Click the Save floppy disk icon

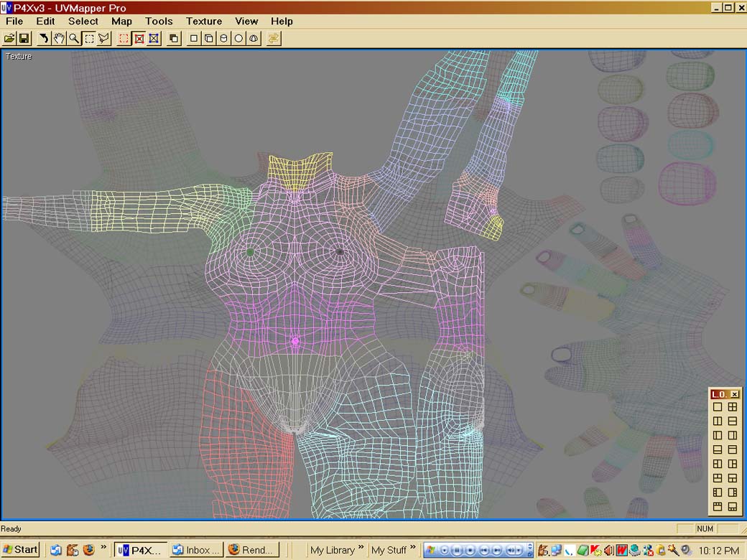coord(24,38)
